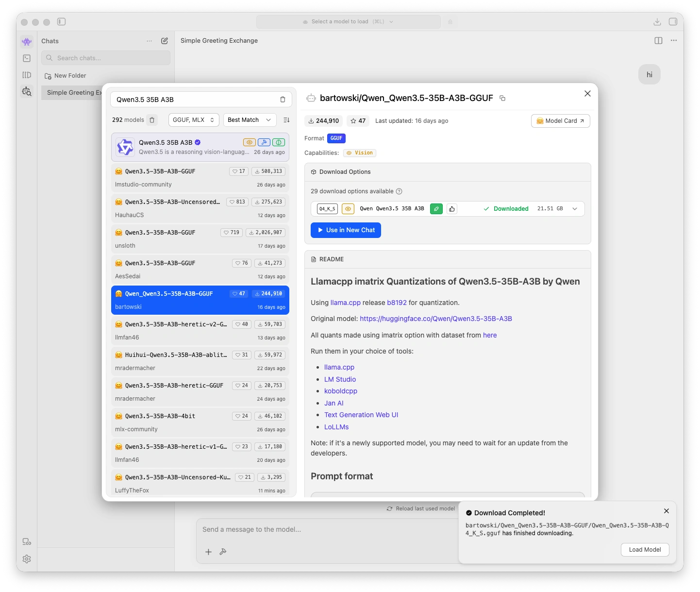Image resolution: width=700 pixels, height=592 pixels.
Task: Select the Qwen3.5-35B-A3B-4bit mlx-community result
Action: (200, 422)
